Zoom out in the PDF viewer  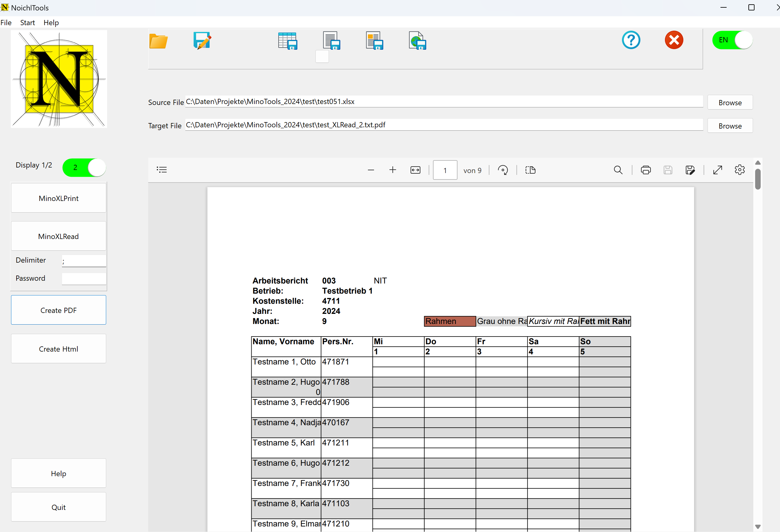click(371, 170)
